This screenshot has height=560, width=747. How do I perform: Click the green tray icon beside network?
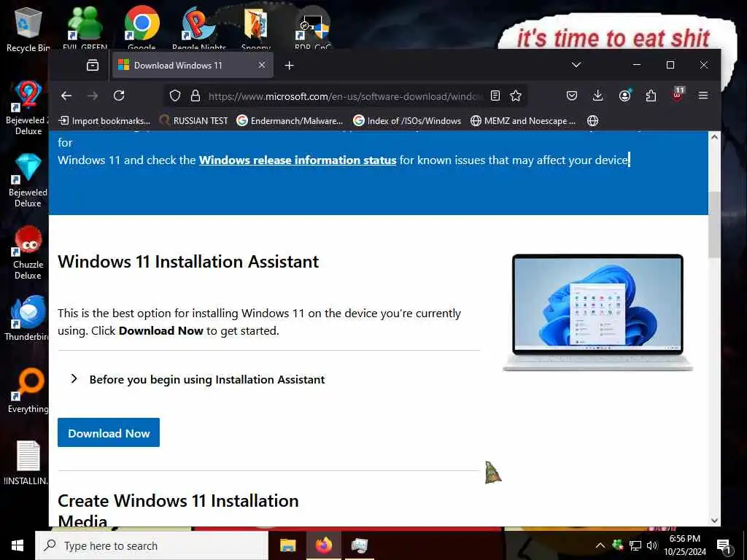point(618,545)
